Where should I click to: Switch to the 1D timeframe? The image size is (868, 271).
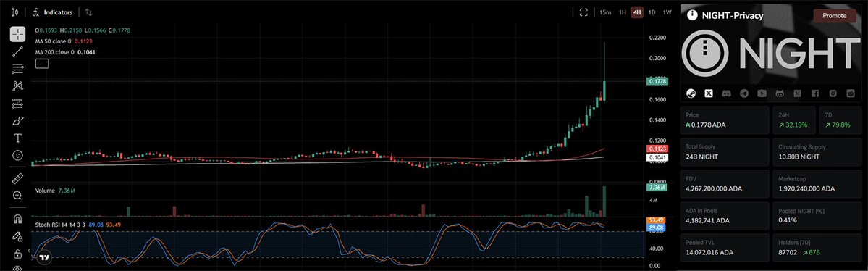pos(652,12)
